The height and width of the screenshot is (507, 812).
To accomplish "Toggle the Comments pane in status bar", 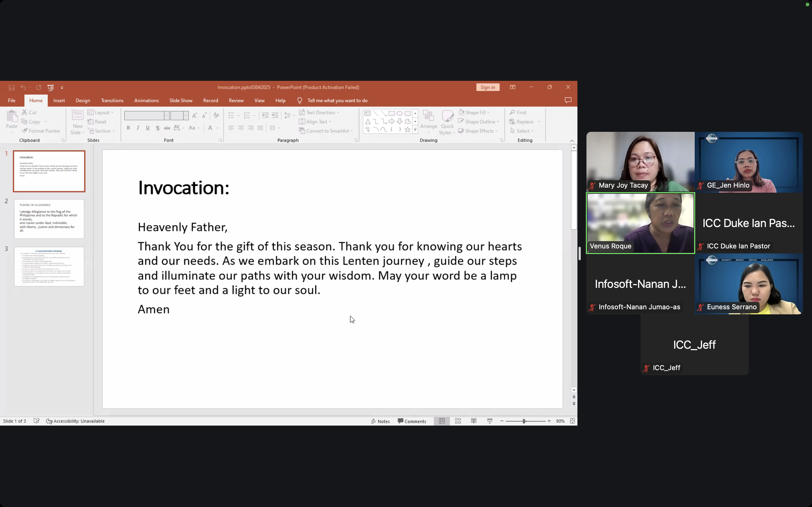I will (x=412, y=421).
